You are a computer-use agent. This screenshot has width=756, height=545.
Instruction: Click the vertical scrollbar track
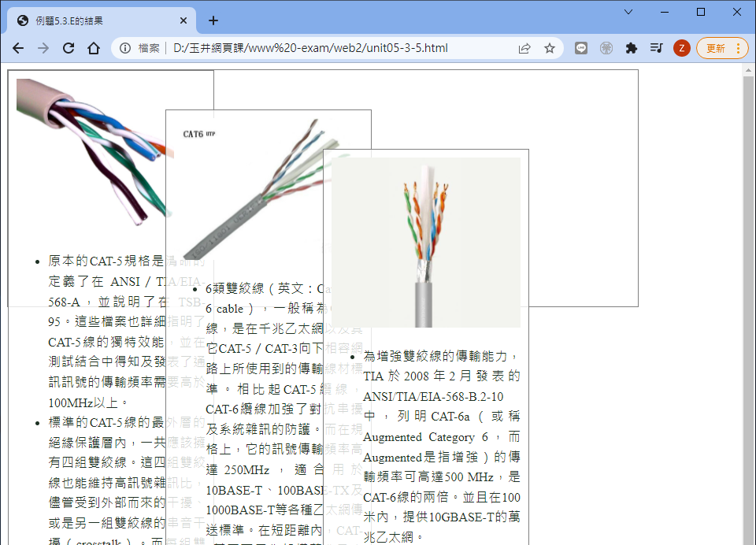tap(749, 315)
